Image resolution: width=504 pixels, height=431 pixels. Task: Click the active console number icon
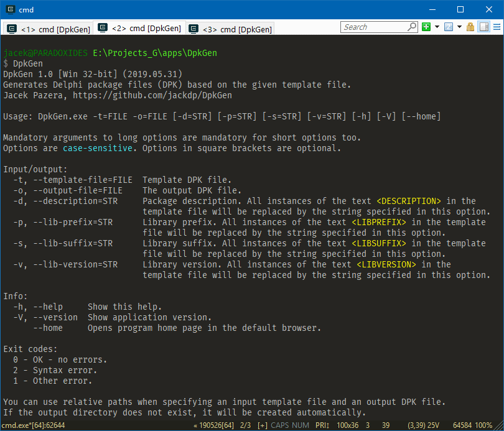click(449, 27)
